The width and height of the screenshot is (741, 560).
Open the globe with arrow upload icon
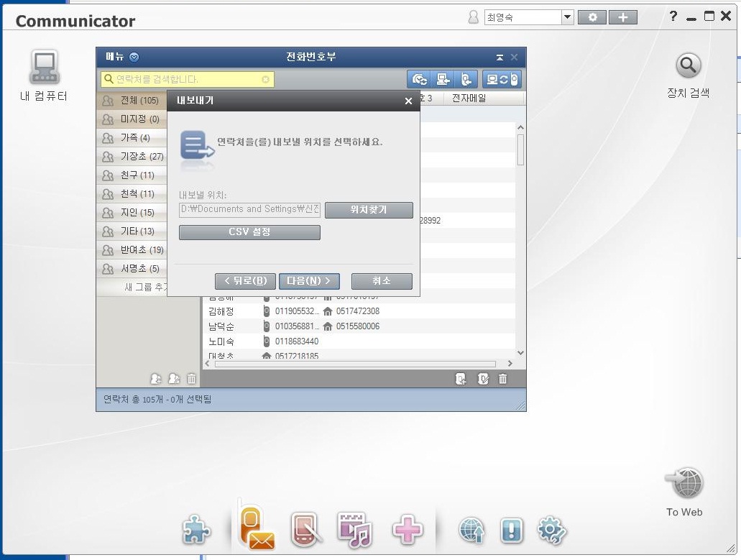(471, 529)
